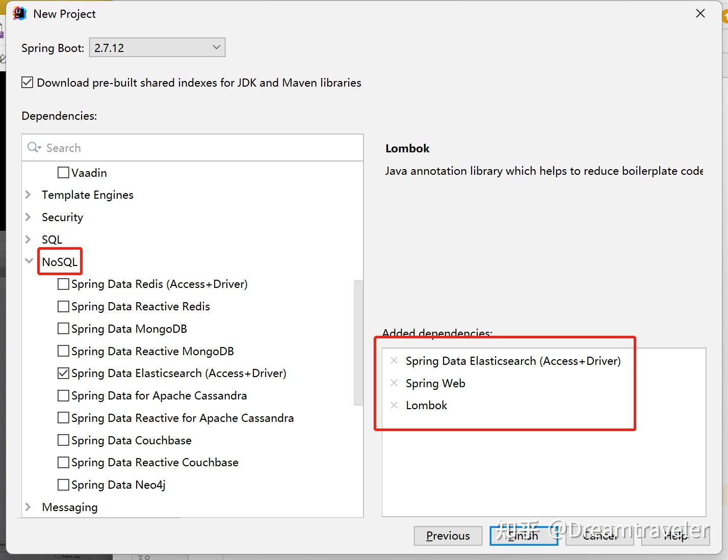This screenshot has width=728, height=560.
Task: Toggle Download pre-built shared indexes checkbox
Action: (28, 83)
